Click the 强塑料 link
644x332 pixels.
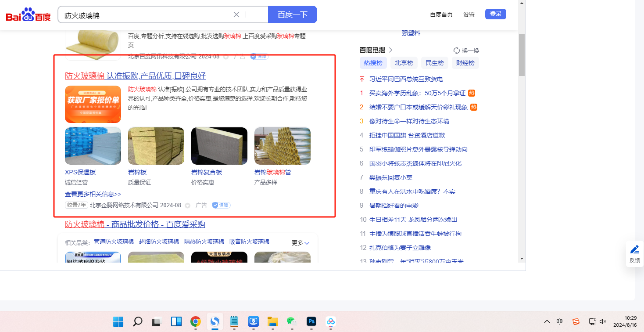[411, 33]
